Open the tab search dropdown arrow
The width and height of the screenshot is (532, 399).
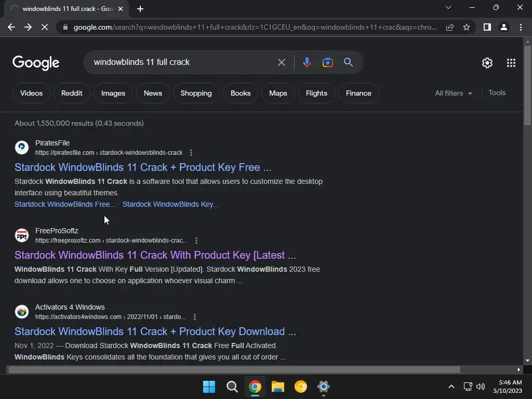click(448, 7)
